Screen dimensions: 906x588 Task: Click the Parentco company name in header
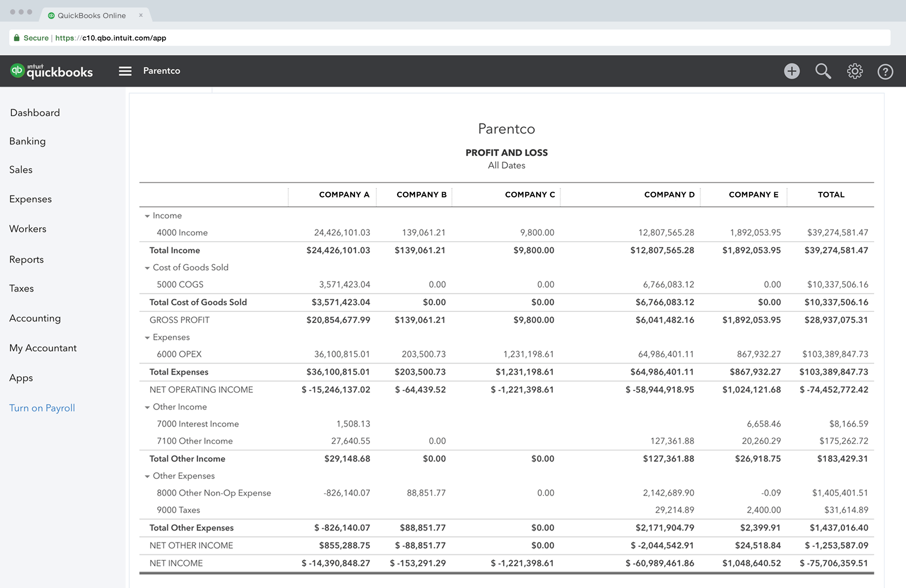click(x=161, y=71)
